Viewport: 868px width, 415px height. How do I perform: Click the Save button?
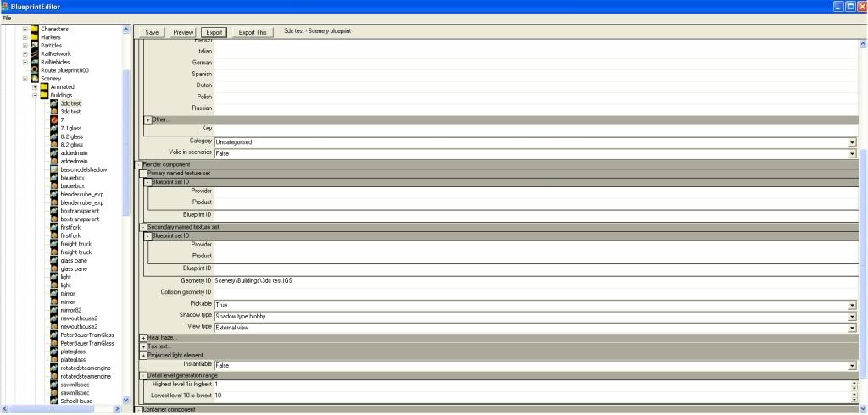click(x=152, y=32)
